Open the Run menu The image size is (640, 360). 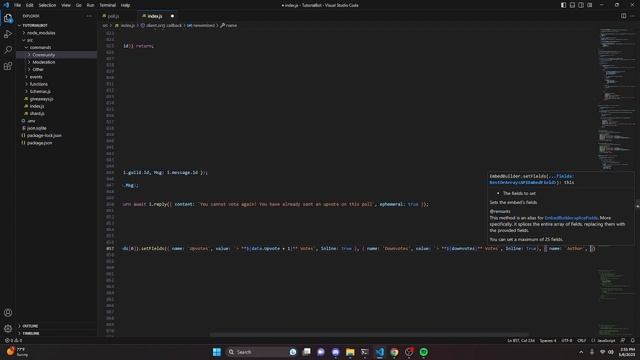coord(90,5)
